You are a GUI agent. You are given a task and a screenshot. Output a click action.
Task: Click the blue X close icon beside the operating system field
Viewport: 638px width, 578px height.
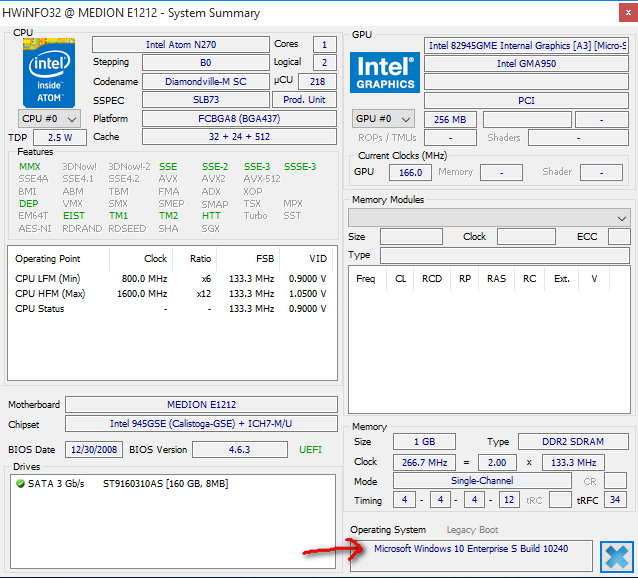pos(617,556)
